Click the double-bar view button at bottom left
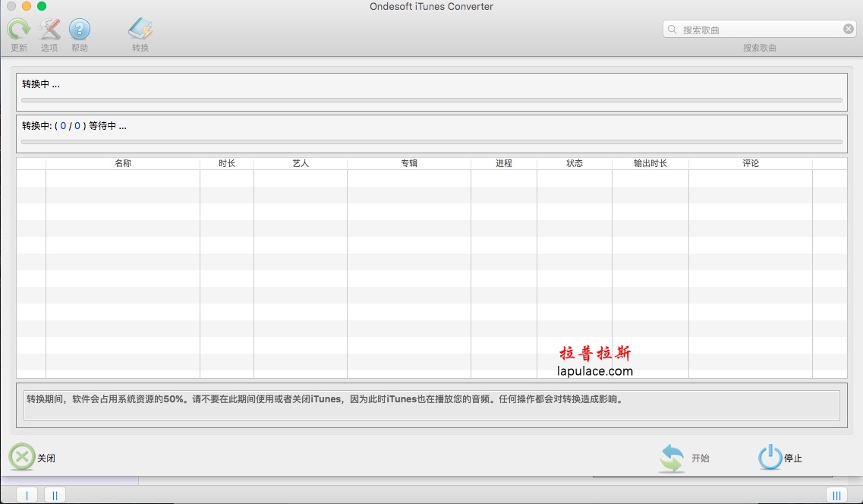 [55, 495]
